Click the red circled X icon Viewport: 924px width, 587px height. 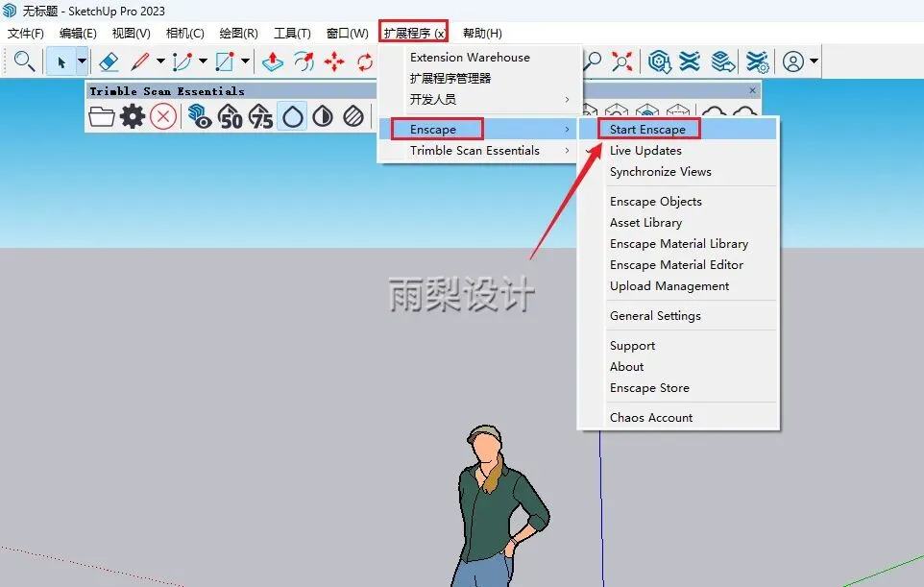pyautogui.click(x=163, y=116)
